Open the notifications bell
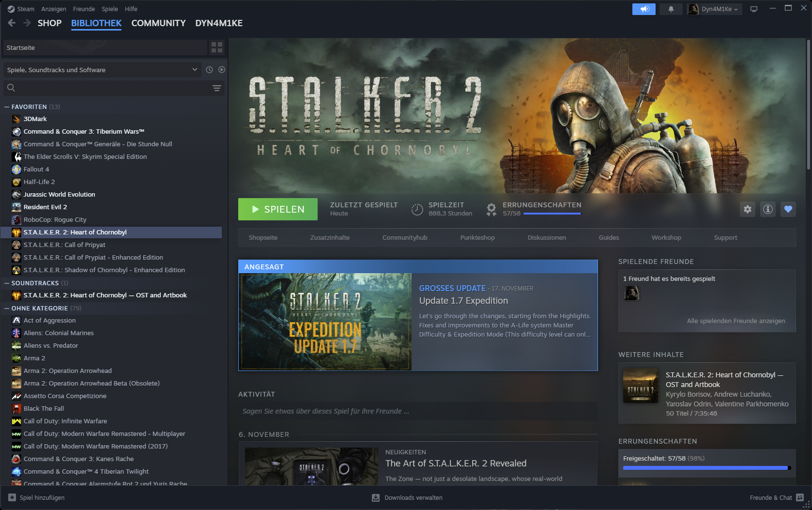This screenshot has width=812, height=510. 671,9
